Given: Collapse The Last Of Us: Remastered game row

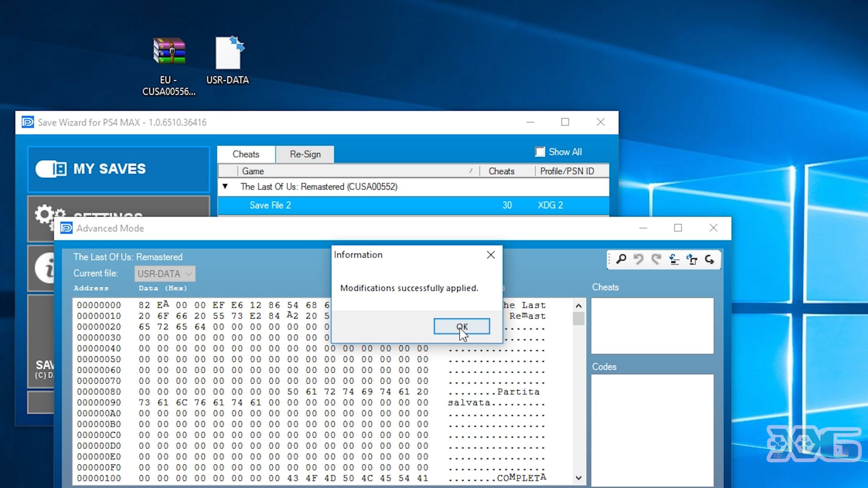Looking at the screenshot, I should [x=225, y=186].
